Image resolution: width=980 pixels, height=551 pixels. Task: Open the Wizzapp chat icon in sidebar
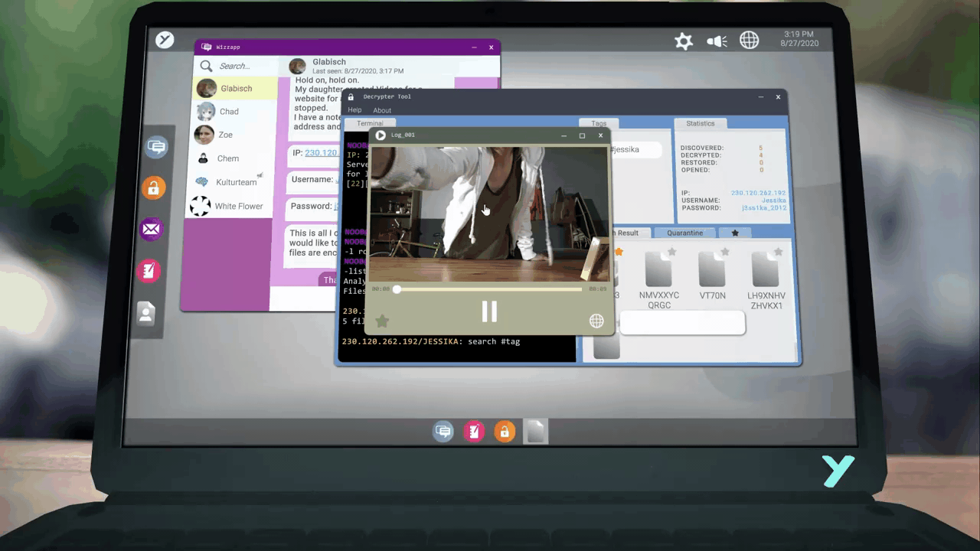(x=156, y=147)
